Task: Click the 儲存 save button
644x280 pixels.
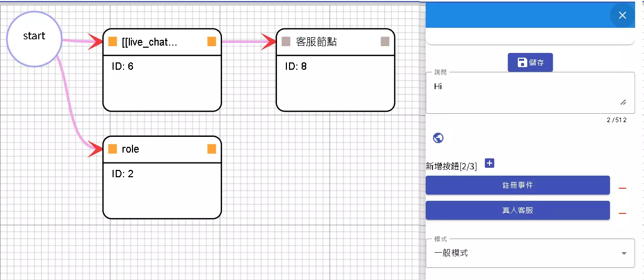Action: [x=530, y=62]
